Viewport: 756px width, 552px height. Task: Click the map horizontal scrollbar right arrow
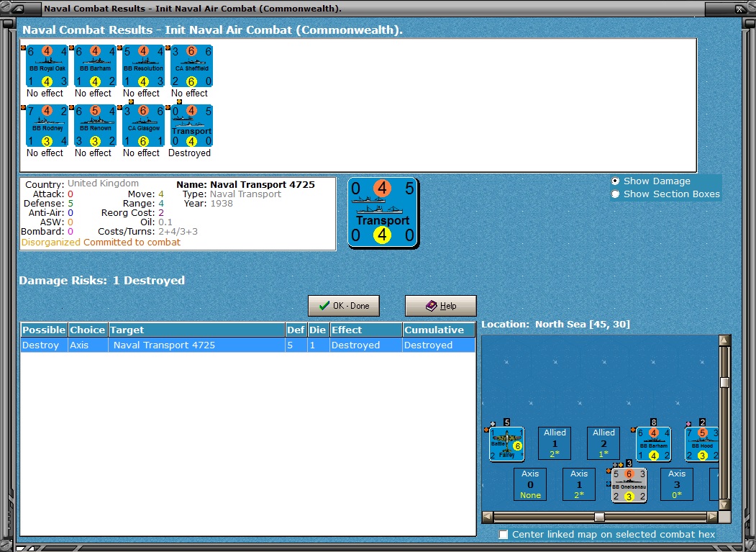tap(712, 517)
